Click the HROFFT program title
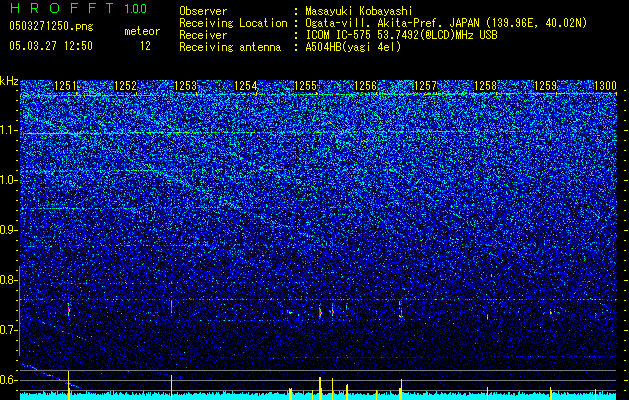 point(62,8)
